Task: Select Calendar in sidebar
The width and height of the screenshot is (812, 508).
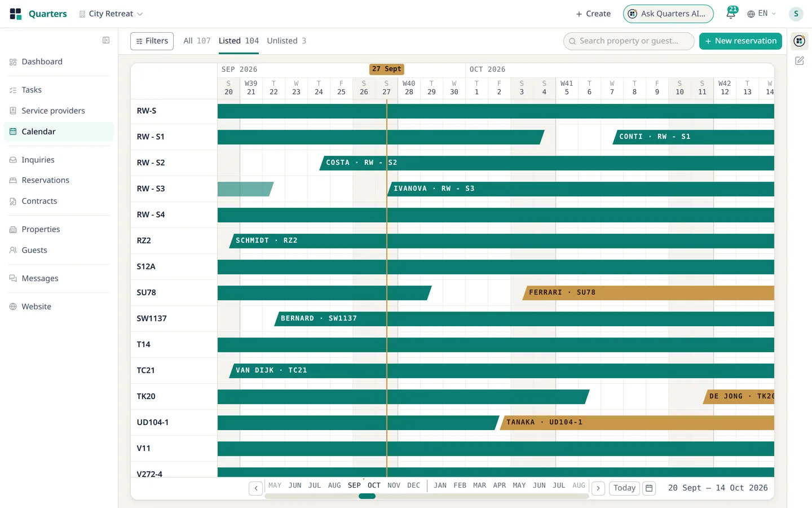Action: tap(59, 132)
